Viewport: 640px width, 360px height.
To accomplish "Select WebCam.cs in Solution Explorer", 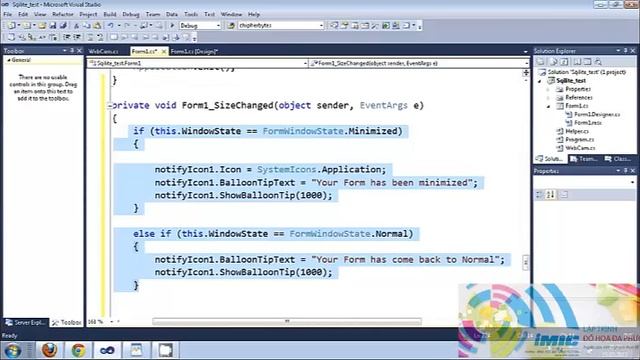I will click(580, 148).
